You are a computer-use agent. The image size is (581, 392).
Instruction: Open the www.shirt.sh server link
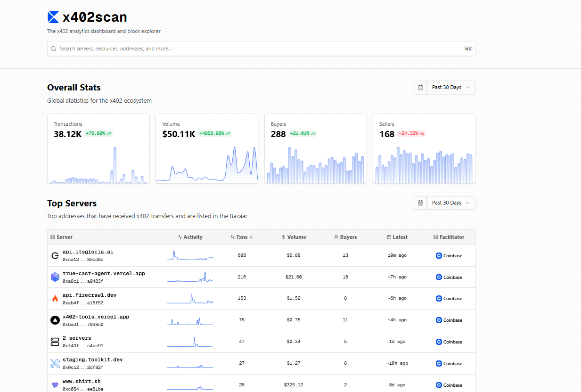point(82,382)
